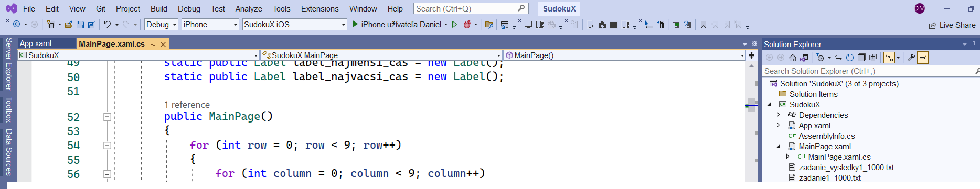Click the Search (Ctrl+Q) box
The width and height of the screenshot is (980, 189).
pos(471,8)
